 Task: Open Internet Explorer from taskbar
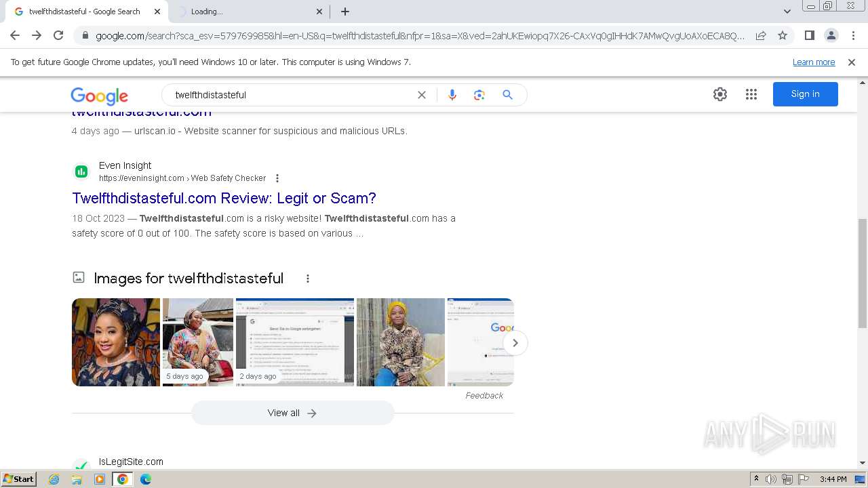[x=54, y=479]
